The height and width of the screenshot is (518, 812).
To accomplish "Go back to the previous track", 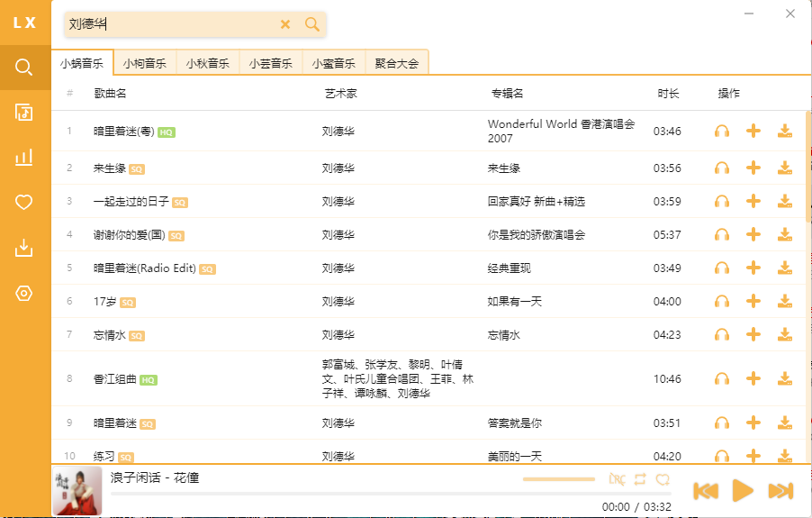I will (706, 491).
